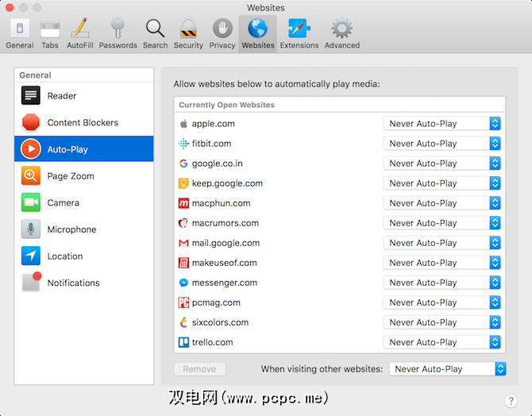
Task: Select Auto-Play in the sidebar
Action: tap(84, 149)
